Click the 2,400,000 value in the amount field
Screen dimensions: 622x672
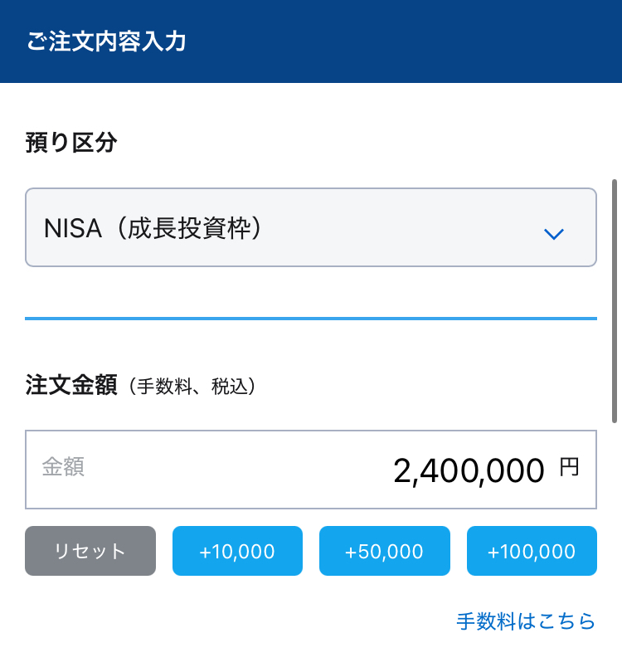pyautogui.click(x=469, y=470)
